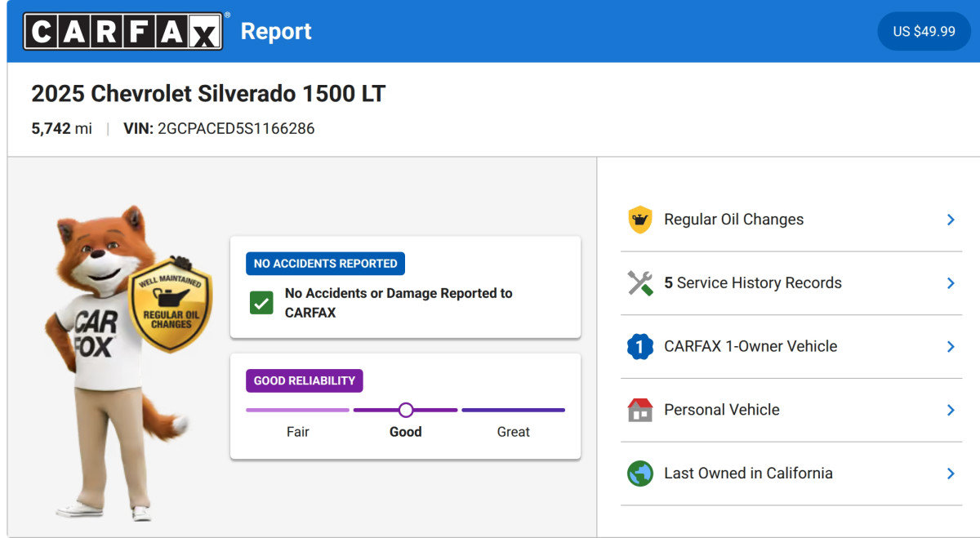Expand the CARFAX 1-Owner Vehicle chevron
980x538 pixels.
pyautogui.click(x=951, y=346)
